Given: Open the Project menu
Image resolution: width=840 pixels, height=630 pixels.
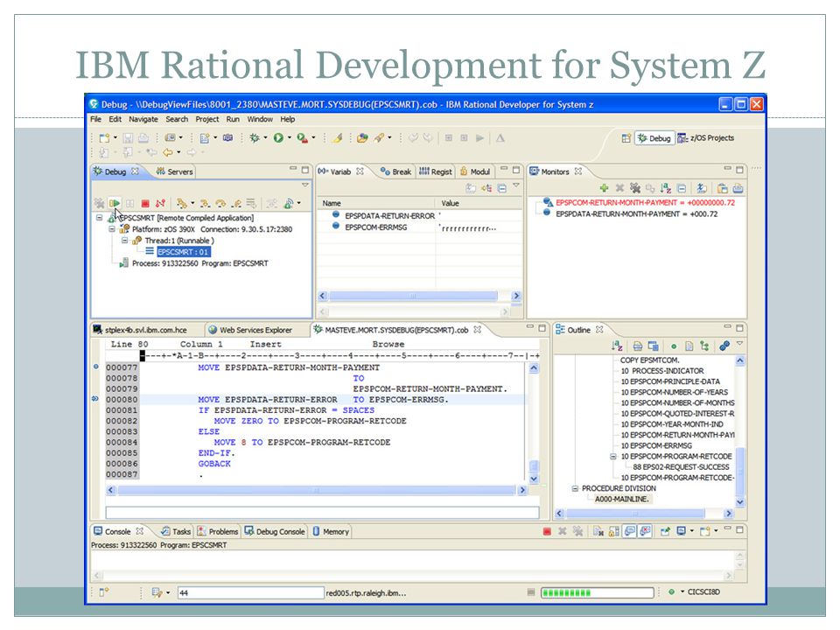Looking at the screenshot, I should pyautogui.click(x=206, y=119).
